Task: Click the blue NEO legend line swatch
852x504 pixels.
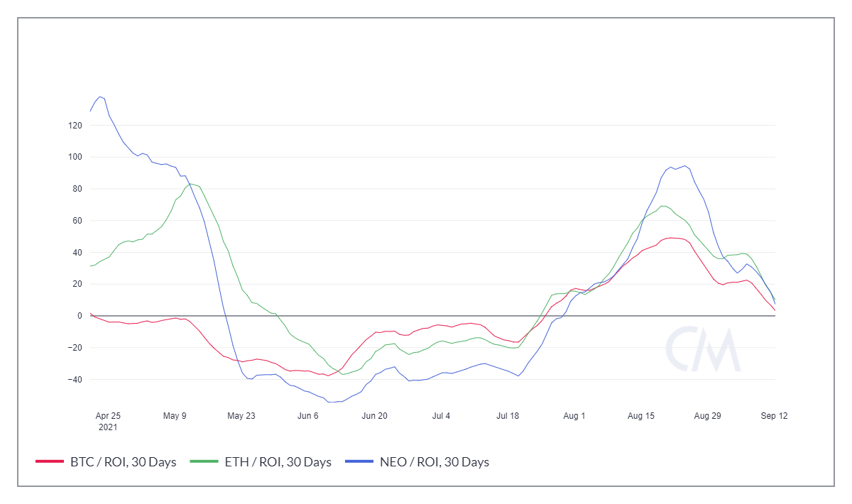Action: point(359,462)
